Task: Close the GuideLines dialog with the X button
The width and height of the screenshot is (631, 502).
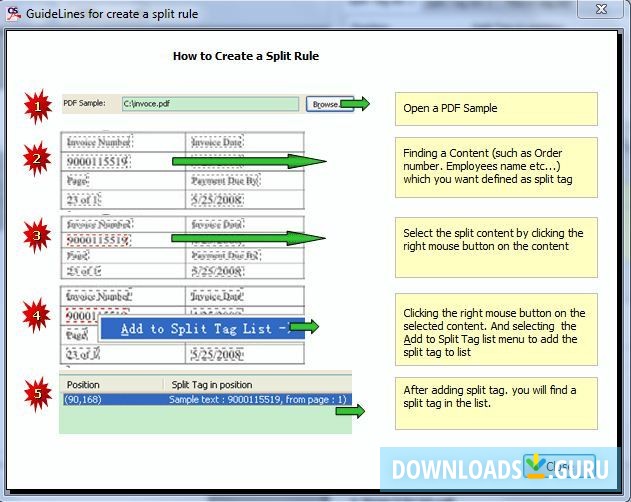Action: 600,9
